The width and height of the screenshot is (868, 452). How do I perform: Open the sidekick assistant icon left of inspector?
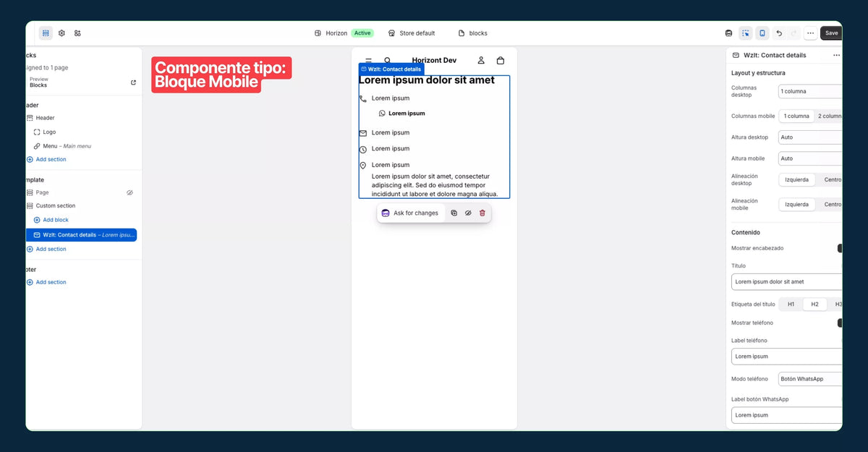click(x=728, y=33)
